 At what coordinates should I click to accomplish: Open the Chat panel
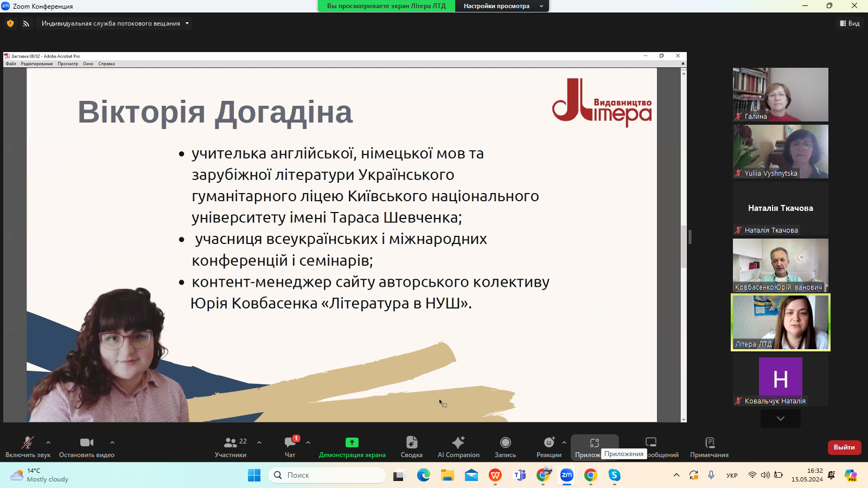pyautogui.click(x=290, y=447)
